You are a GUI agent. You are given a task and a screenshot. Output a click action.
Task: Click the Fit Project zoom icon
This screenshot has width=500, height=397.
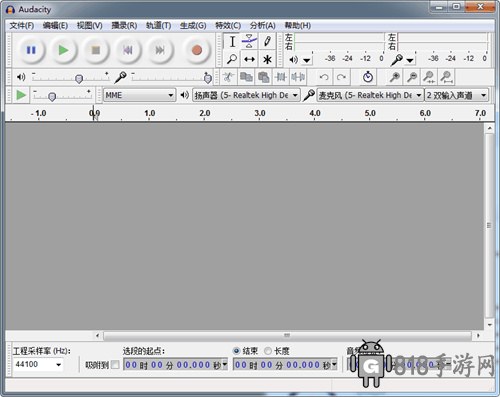pos(446,77)
